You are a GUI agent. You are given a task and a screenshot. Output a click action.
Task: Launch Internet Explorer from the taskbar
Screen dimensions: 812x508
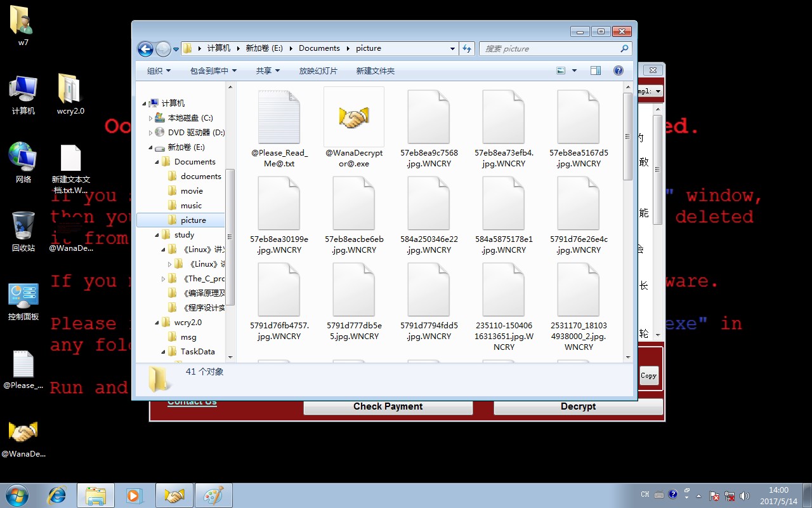pyautogui.click(x=56, y=495)
